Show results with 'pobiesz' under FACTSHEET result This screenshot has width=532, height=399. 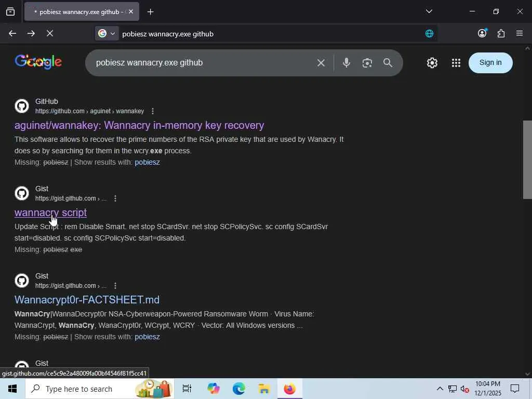(x=147, y=337)
